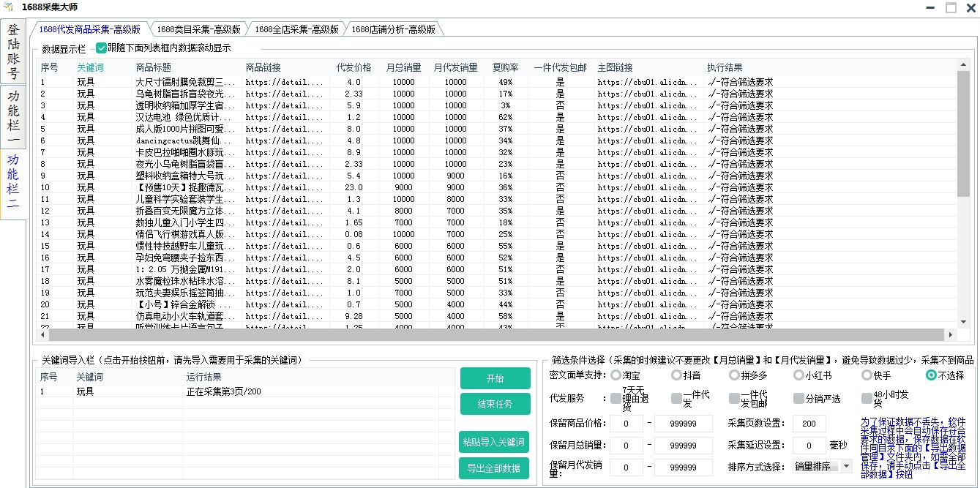Select row titled 情侣飞行棋游戏真人版
The image size is (980, 488).
coord(497,234)
